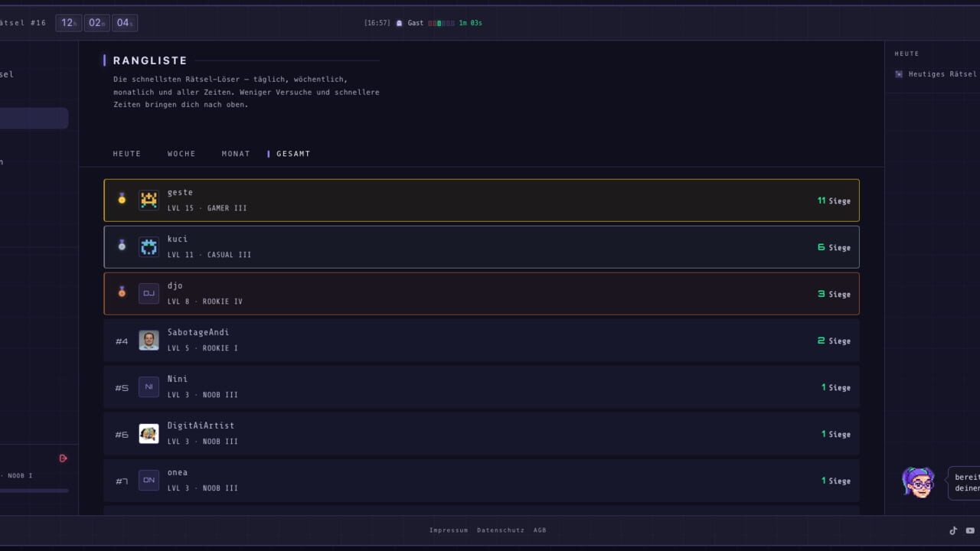This screenshot has height=551, width=980.
Task: Open Heutiges Rätsel in right panel
Action: pos(936,74)
